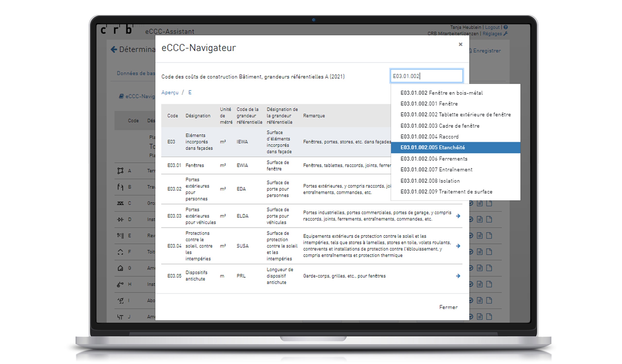Viewport: 622px width, 364px height.
Task: Open lined document icon in row I
Action: coord(480,301)
